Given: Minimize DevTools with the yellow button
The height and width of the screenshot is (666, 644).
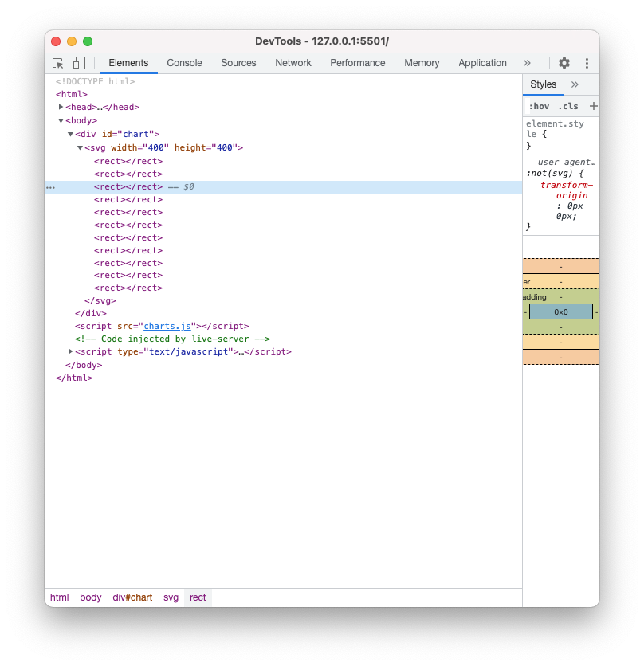Looking at the screenshot, I should (72, 41).
